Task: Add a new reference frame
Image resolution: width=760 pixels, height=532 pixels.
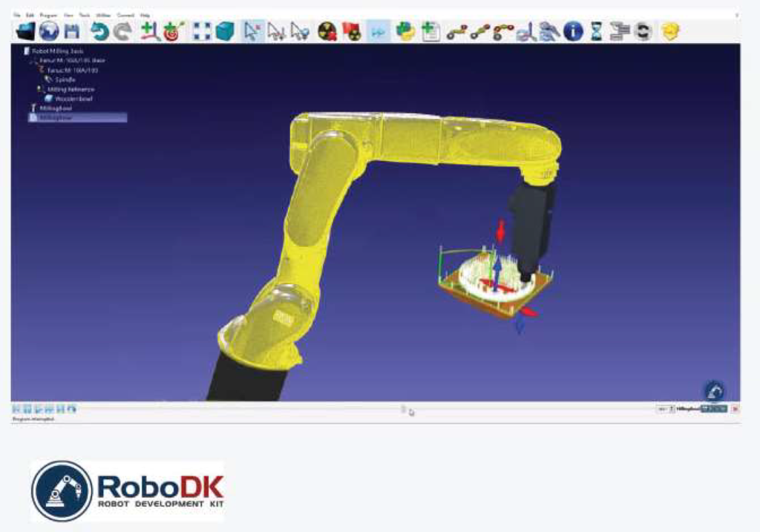Action: [x=150, y=31]
